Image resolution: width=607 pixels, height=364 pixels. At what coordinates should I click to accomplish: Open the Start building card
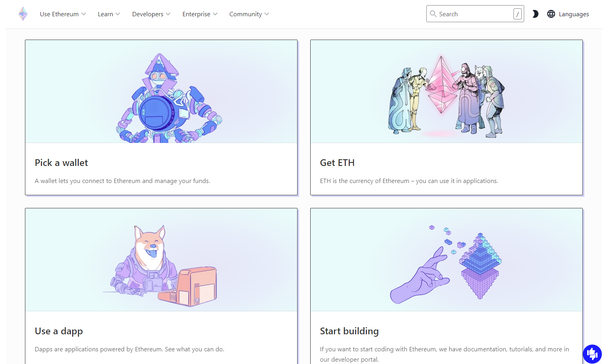point(447,286)
